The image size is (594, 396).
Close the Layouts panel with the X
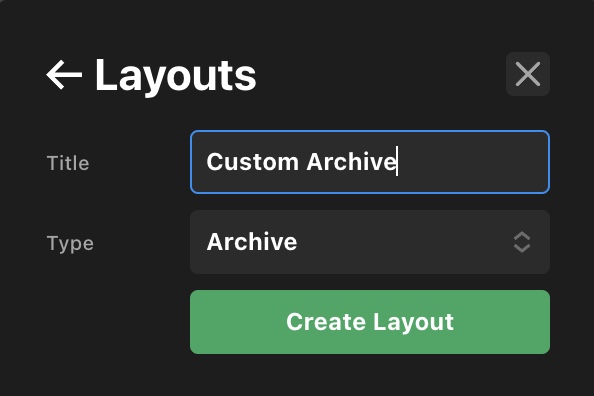coord(528,74)
